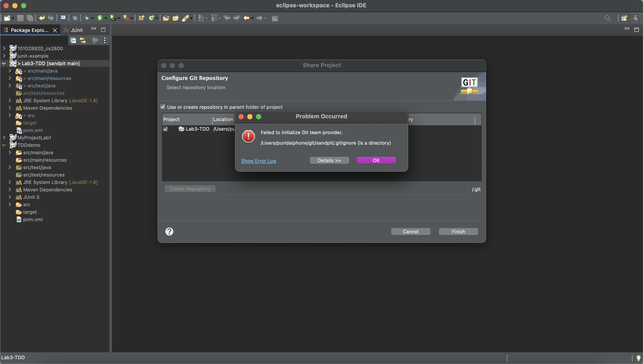Expand the MyProjectLab1 project

pyautogui.click(x=4, y=137)
